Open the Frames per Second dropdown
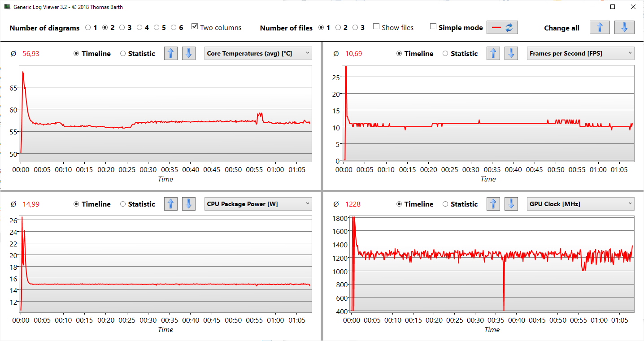644x341 pixels. [580, 53]
